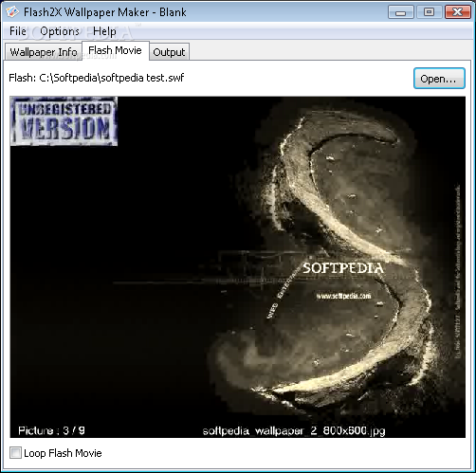476x473 pixels.
Task: Maximize the Flash2X Wallpaper Maker window
Action: point(429,12)
